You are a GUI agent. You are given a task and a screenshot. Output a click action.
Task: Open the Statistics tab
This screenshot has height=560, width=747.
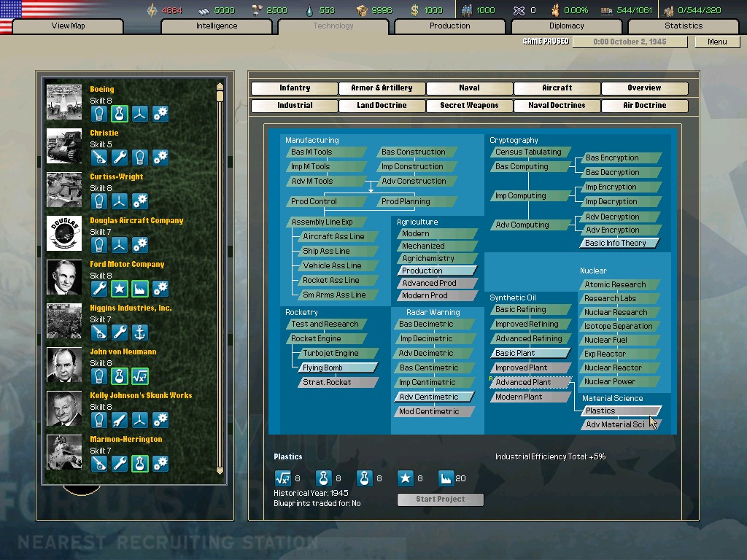click(684, 26)
